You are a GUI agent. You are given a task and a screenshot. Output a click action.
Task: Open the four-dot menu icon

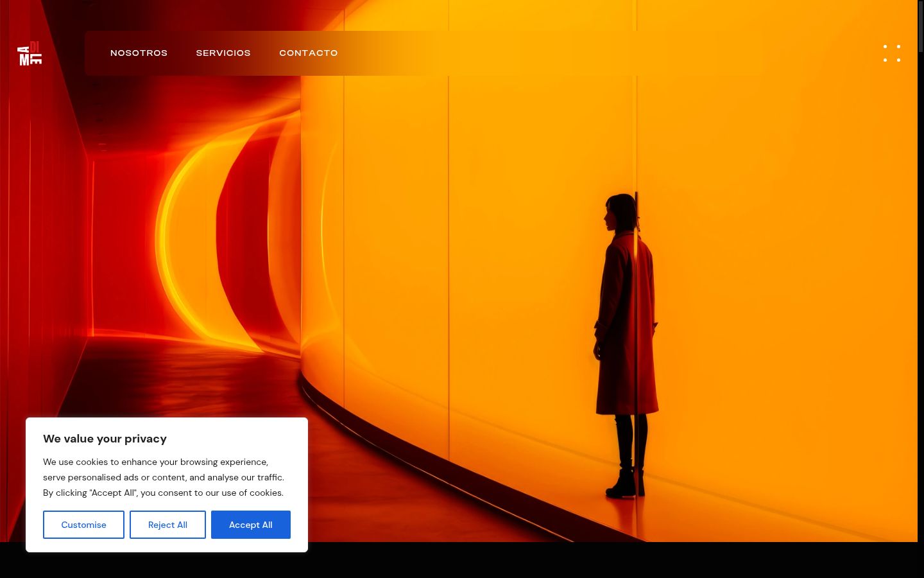892,53
